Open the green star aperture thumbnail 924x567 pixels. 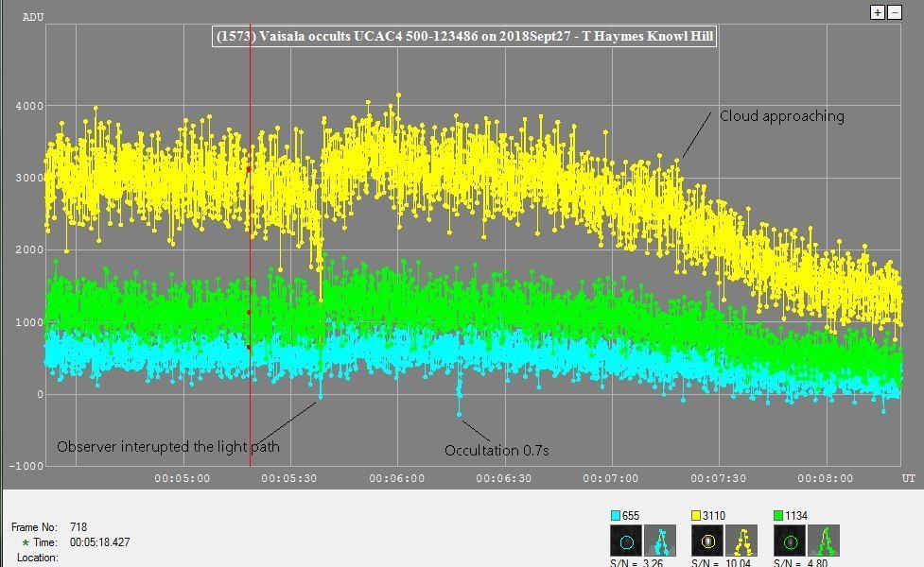pos(790,541)
